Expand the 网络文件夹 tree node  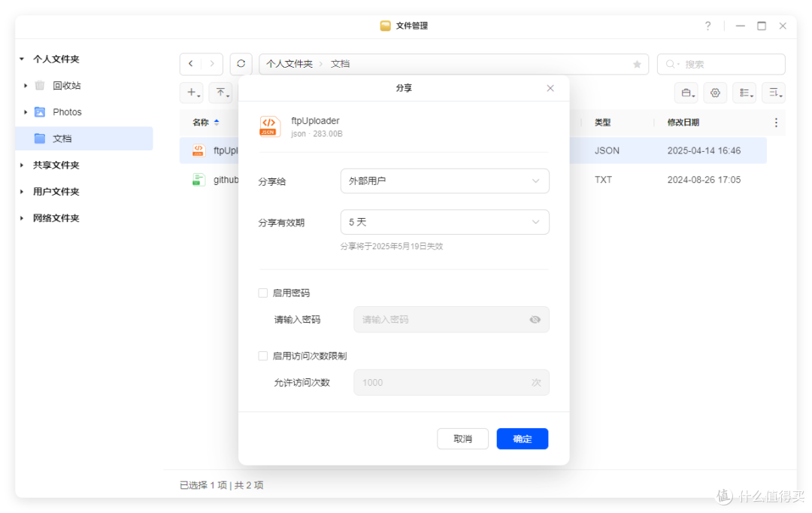[x=22, y=218]
